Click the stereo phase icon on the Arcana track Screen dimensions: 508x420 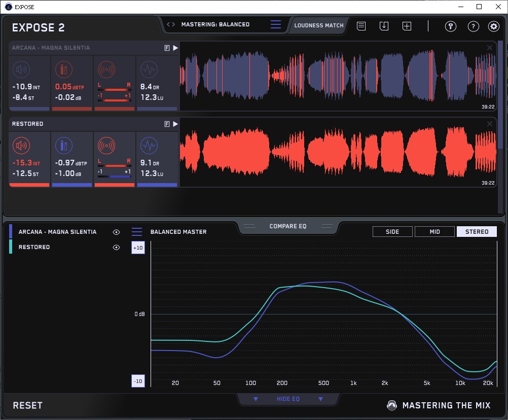coord(106,69)
